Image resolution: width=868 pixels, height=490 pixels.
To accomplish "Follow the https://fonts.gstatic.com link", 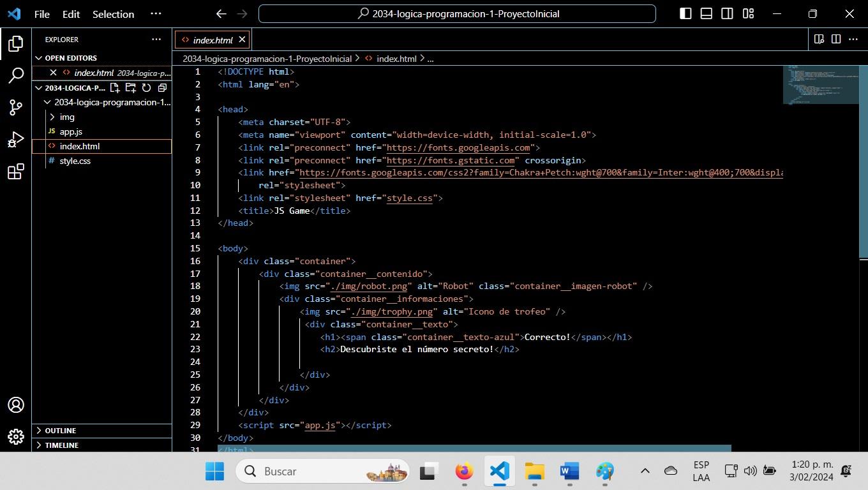I will (x=451, y=160).
